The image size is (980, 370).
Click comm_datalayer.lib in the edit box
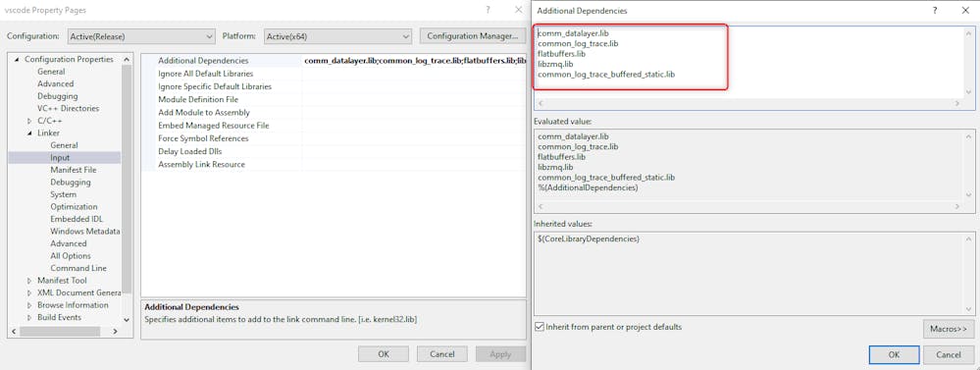pyautogui.click(x=573, y=33)
